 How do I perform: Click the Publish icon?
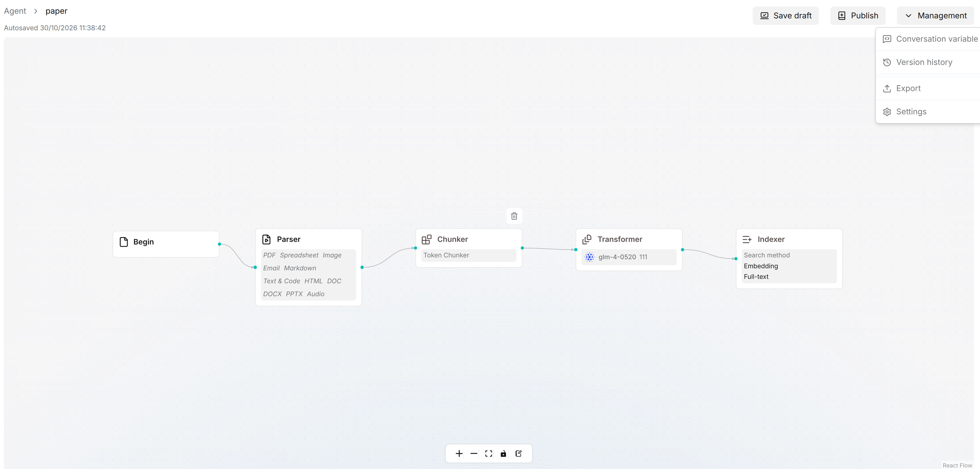click(x=842, y=16)
